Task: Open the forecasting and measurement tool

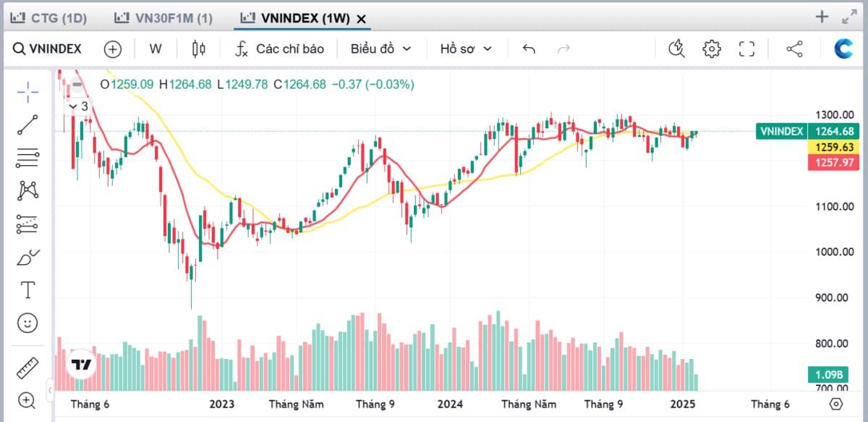Action: point(27,224)
